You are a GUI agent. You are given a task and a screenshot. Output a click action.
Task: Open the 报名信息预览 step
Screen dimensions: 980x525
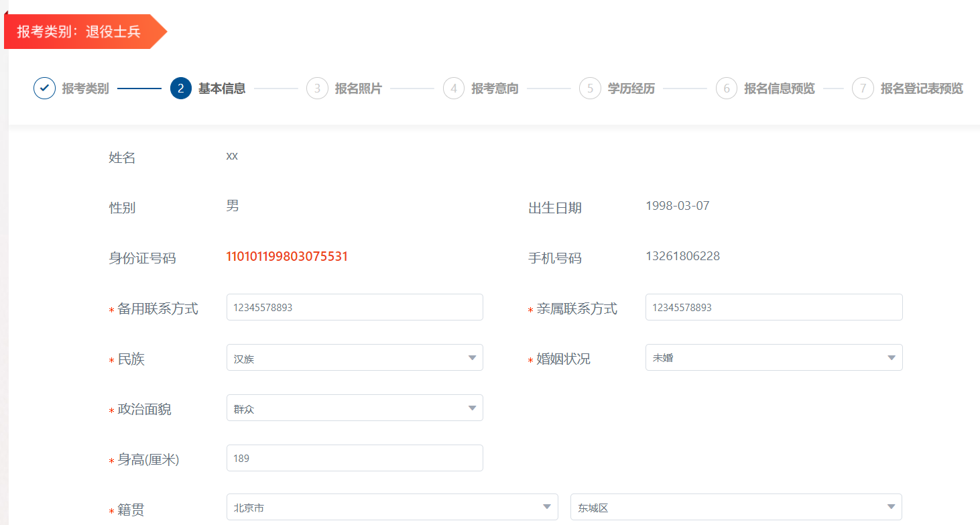coord(779,89)
